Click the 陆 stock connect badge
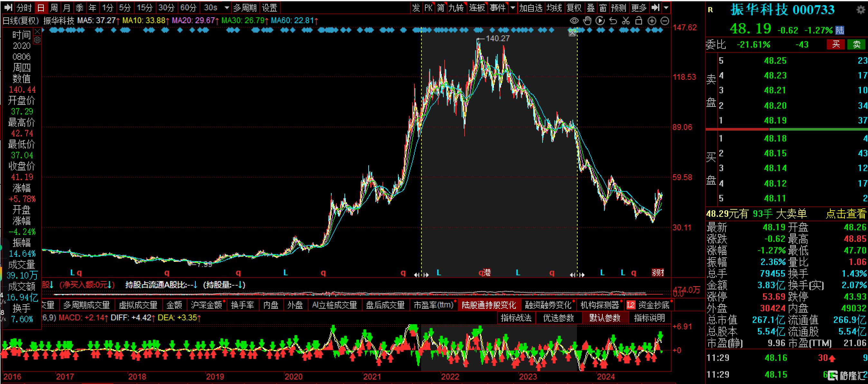This screenshot has width=868, height=384. [x=840, y=30]
